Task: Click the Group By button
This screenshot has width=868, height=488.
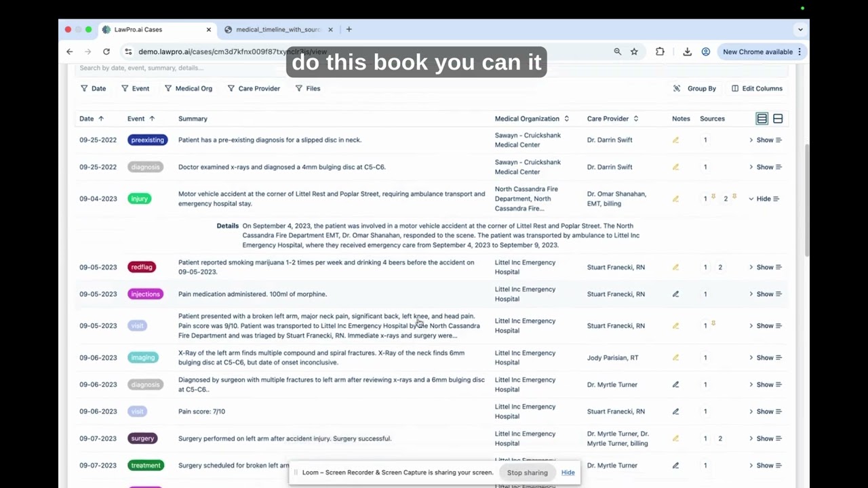Action: [x=694, y=88]
